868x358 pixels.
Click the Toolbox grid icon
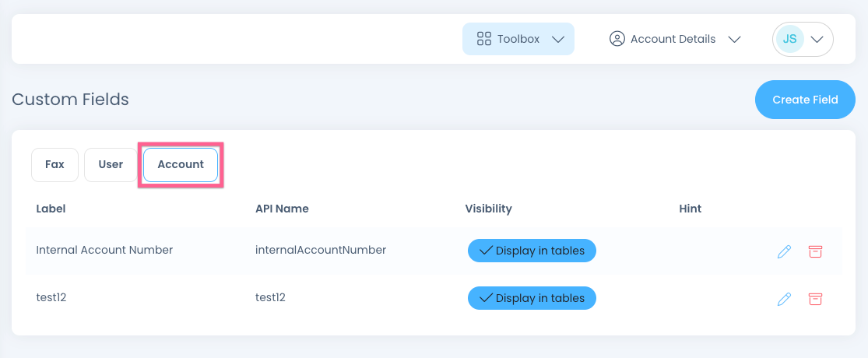point(483,39)
